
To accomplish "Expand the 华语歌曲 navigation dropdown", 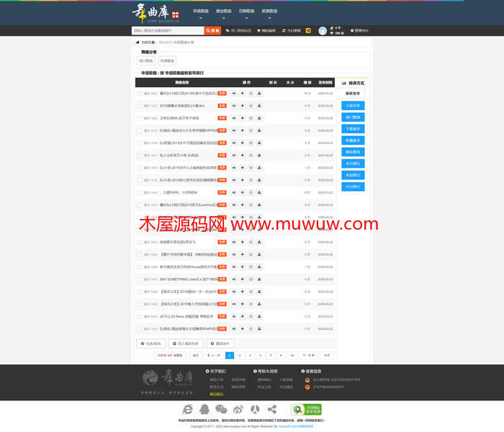I will pyautogui.click(x=202, y=12).
